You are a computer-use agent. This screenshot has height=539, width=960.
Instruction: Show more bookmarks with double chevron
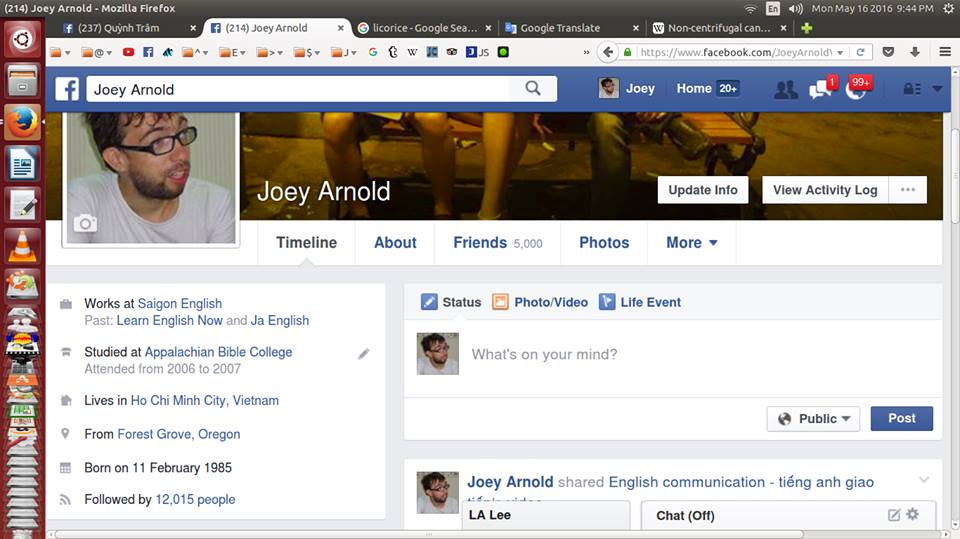[x=586, y=53]
